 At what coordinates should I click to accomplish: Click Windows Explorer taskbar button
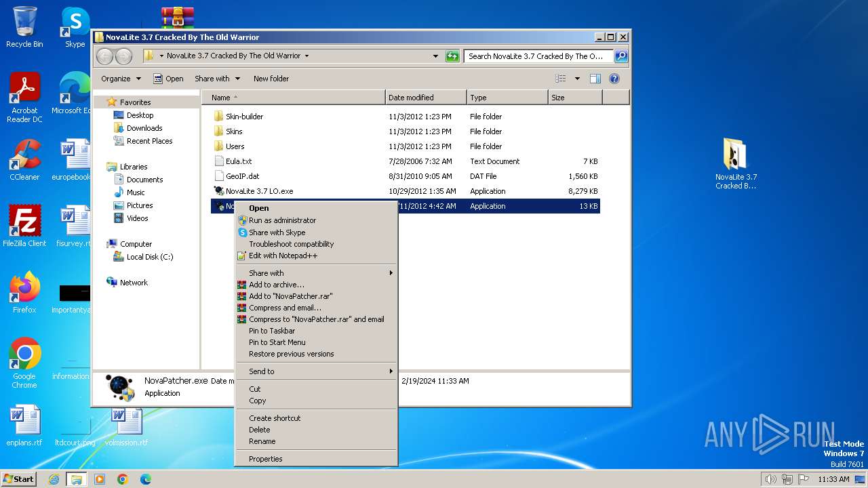(x=76, y=479)
